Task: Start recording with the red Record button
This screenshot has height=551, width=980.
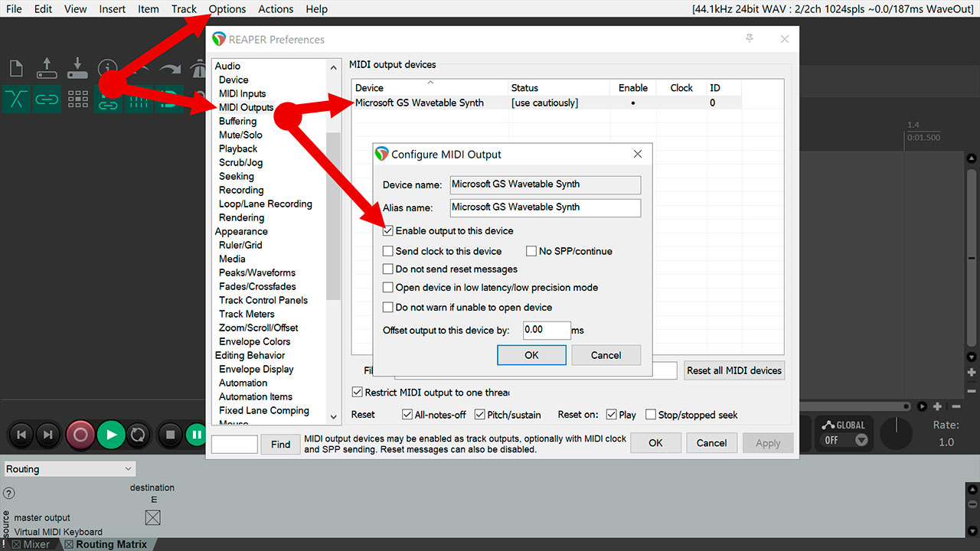Action: click(x=80, y=435)
